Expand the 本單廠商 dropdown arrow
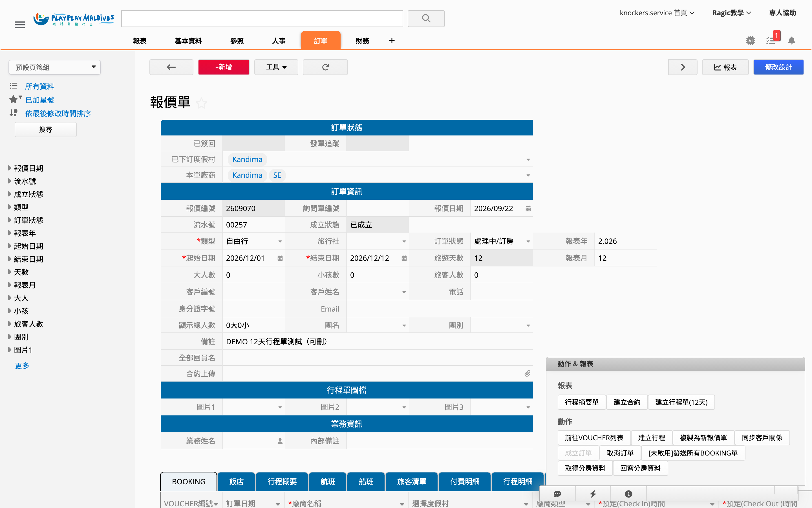 click(528, 175)
